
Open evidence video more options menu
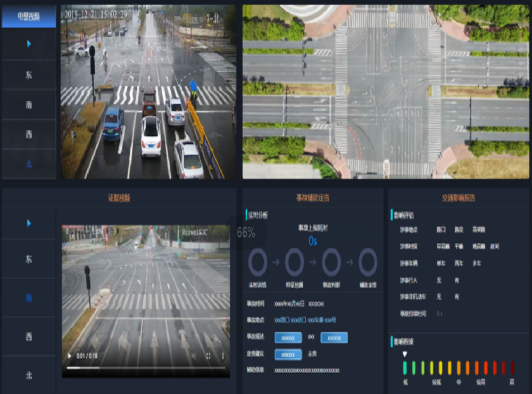(x=223, y=356)
